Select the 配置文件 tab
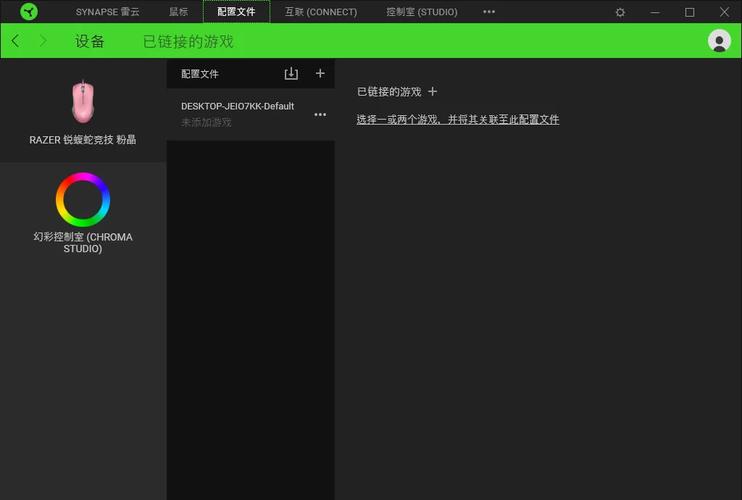The height and width of the screenshot is (500, 742). (x=236, y=12)
